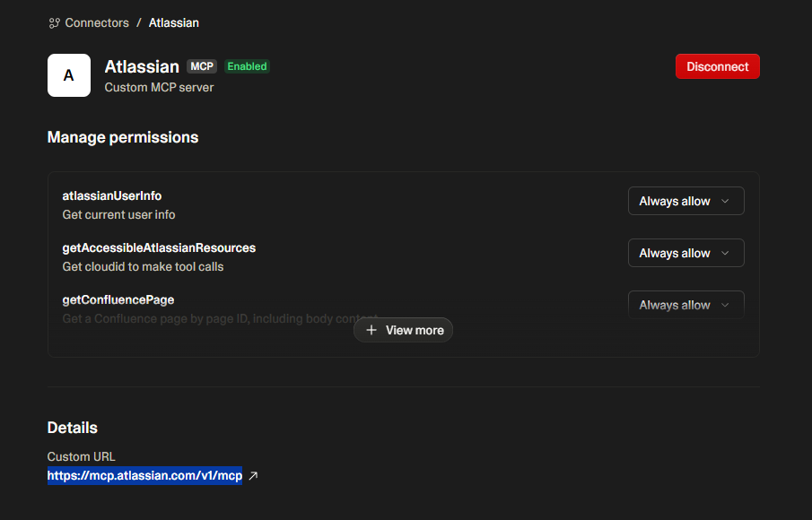
Task: Open getConfluencePage permission dropdown
Action: pyautogui.click(x=685, y=305)
